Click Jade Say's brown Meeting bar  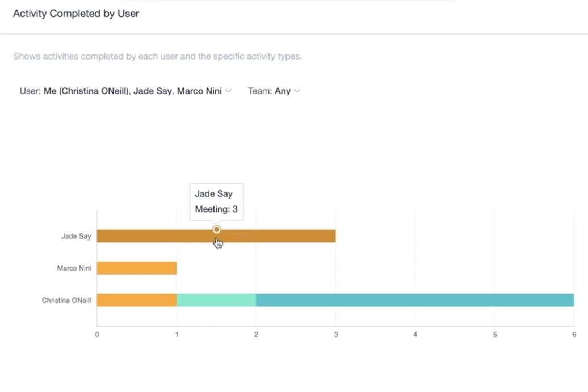[x=216, y=236]
